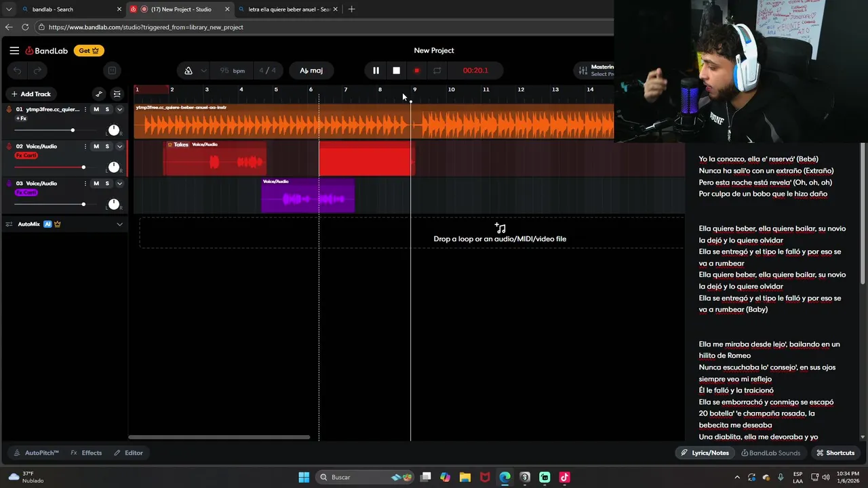Open the Editor tab
Screen dimensions: 868x488
tap(128, 453)
